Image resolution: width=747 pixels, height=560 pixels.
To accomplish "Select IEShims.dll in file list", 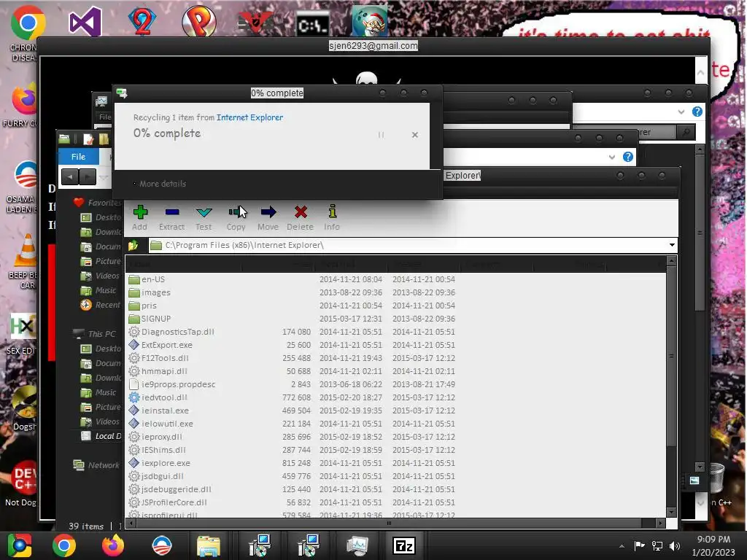I will (163, 449).
